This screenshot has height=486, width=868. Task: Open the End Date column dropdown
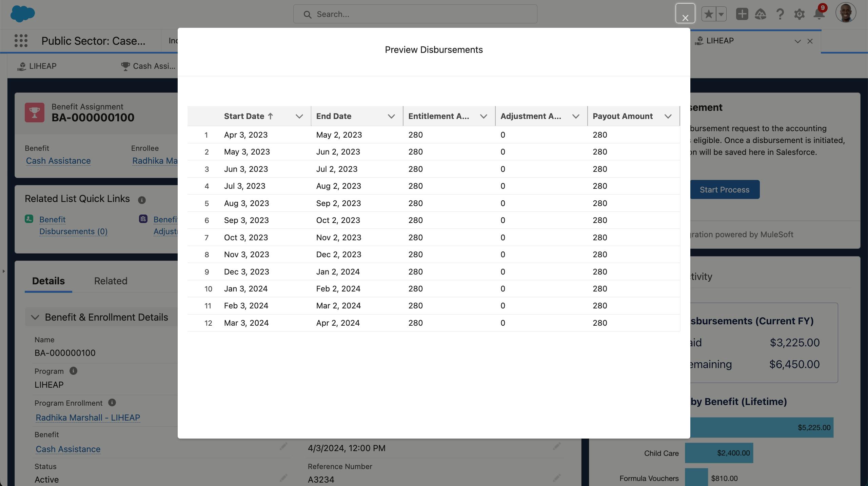pos(391,116)
